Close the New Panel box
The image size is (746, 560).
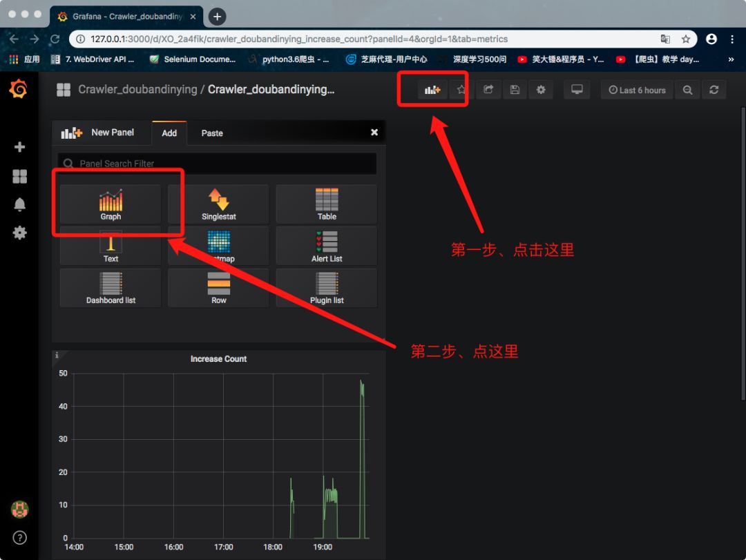(x=374, y=133)
